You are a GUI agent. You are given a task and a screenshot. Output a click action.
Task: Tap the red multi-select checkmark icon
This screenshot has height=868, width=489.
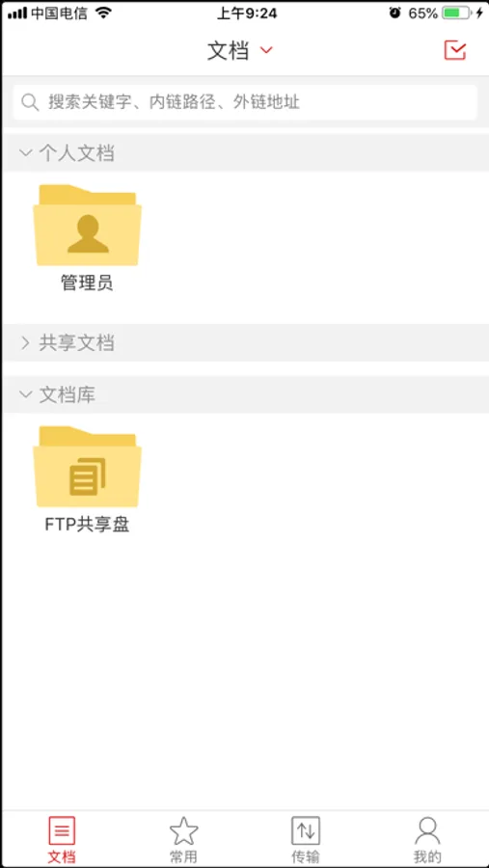tap(455, 50)
